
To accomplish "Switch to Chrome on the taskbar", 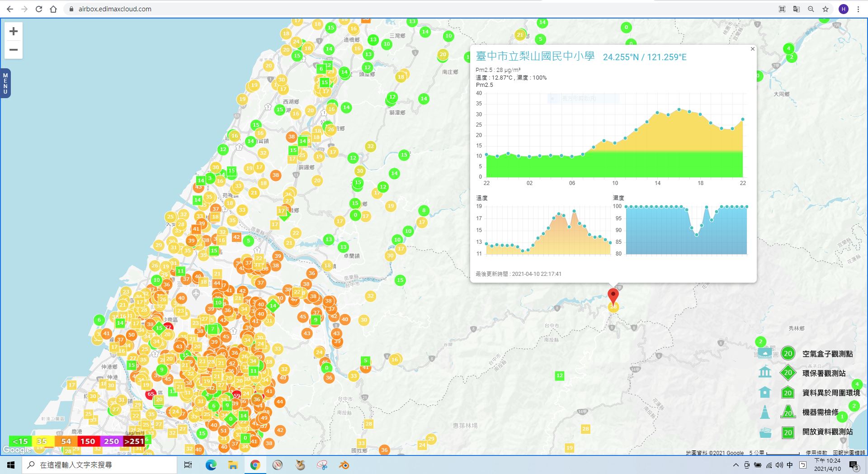I will click(x=255, y=465).
